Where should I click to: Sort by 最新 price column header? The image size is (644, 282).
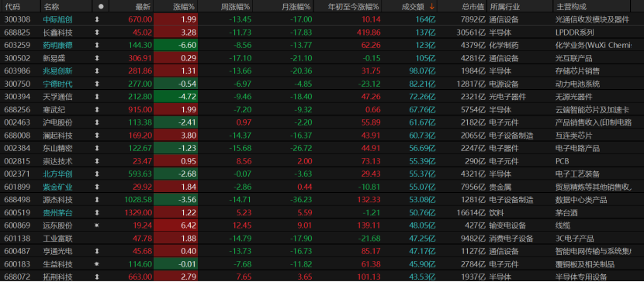tap(144, 6)
